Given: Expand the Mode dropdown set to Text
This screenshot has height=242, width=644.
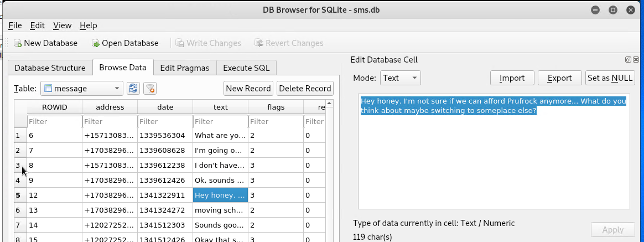Looking at the screenshot, I should pyautogui.click(x=401, y=78).
